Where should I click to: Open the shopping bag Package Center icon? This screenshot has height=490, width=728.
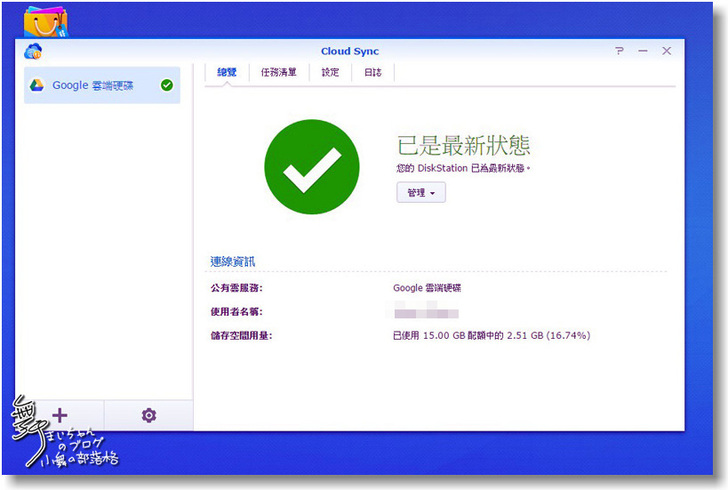click(x=46, y=21)
